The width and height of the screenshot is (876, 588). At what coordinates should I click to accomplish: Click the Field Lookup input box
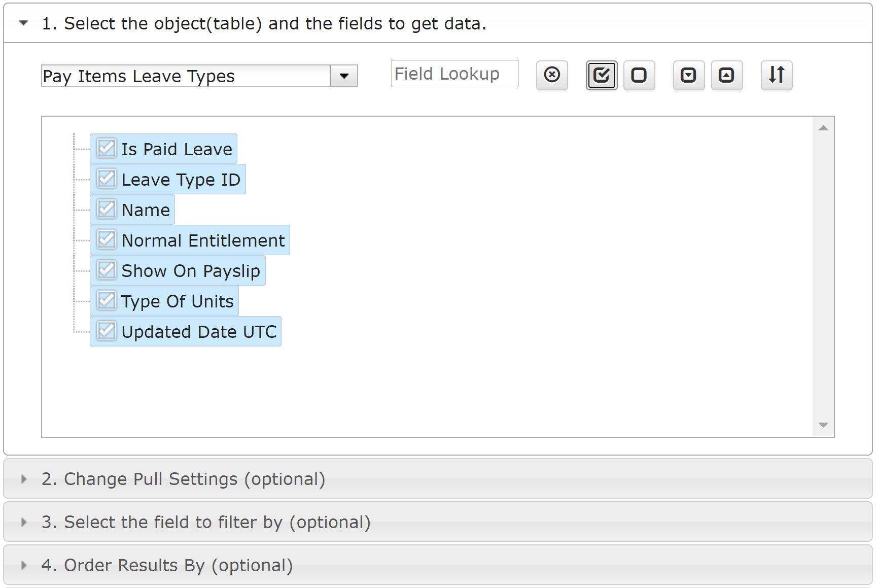click(x=454, y=74)
